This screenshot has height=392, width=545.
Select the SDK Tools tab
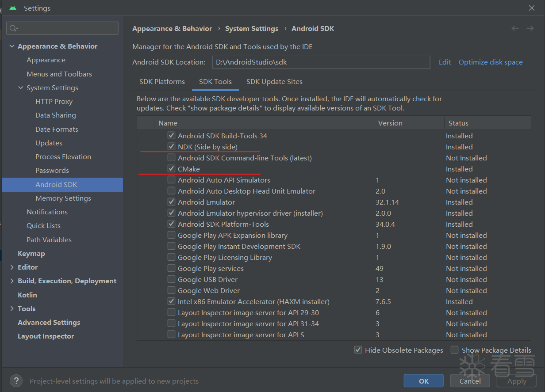[215, 81]
